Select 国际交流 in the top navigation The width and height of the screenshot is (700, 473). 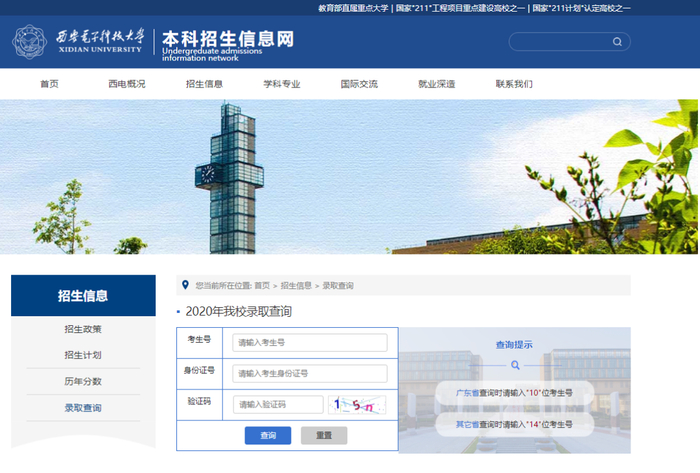[359, 84]
